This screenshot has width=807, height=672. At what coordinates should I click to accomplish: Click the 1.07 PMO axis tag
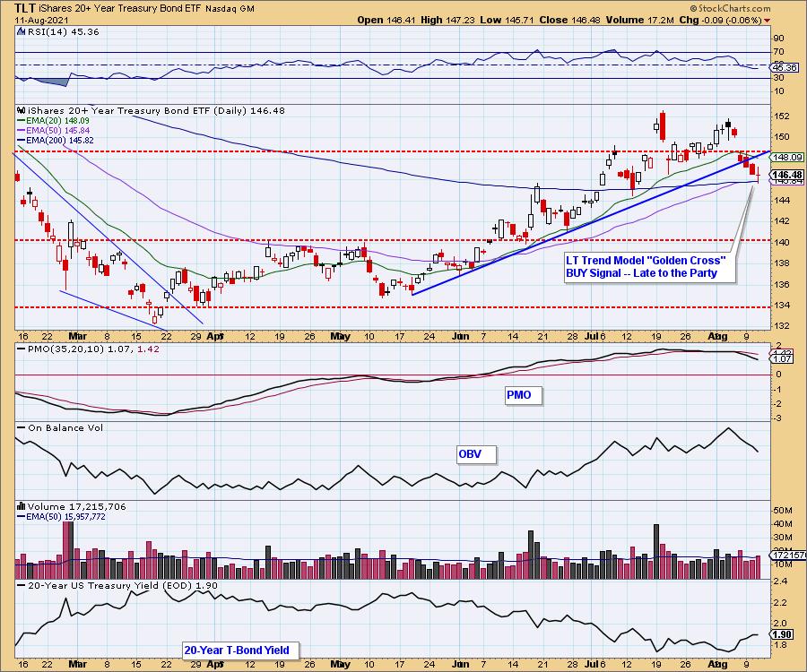click(783, 359)
